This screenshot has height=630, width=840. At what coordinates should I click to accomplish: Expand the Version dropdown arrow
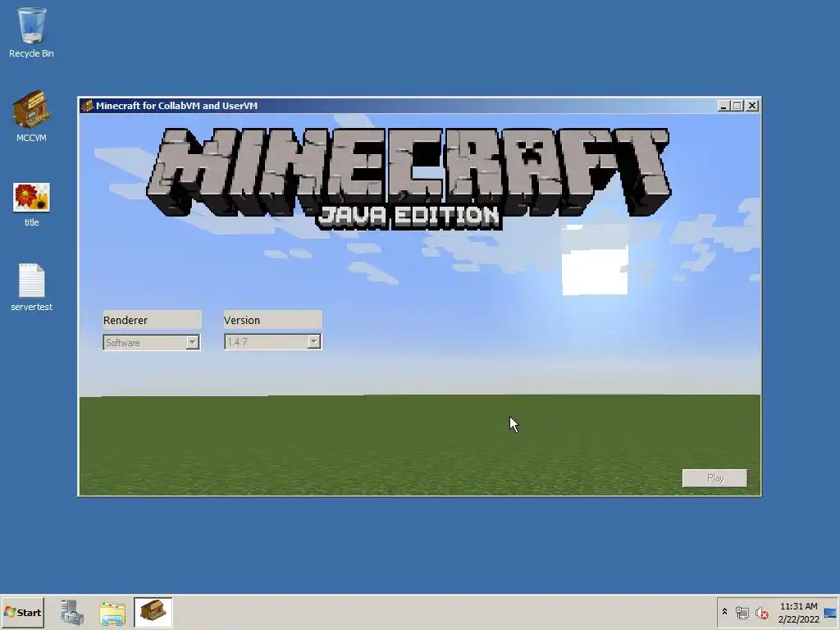tap(314, 341)
